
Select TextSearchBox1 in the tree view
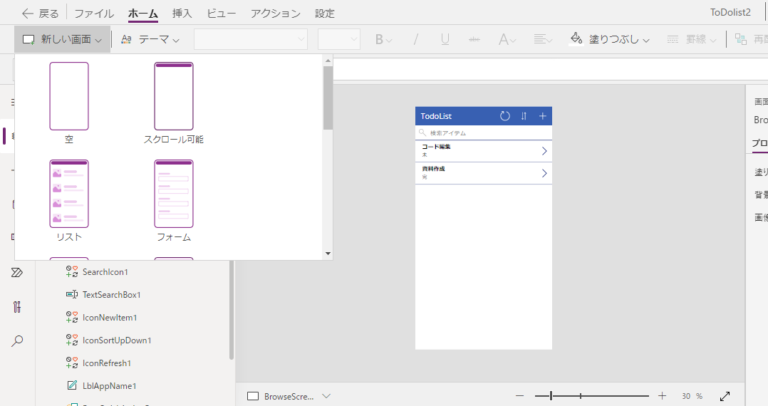coord(112,295)
